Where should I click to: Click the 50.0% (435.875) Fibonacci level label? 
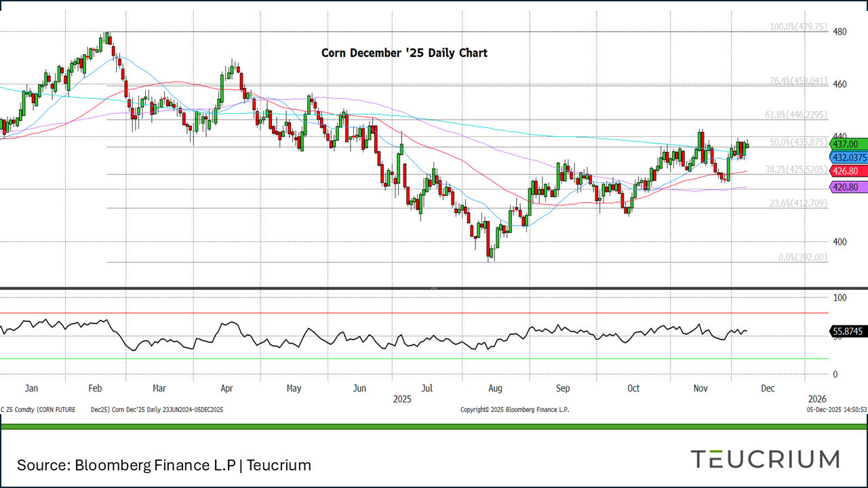[x=798, y=142]
